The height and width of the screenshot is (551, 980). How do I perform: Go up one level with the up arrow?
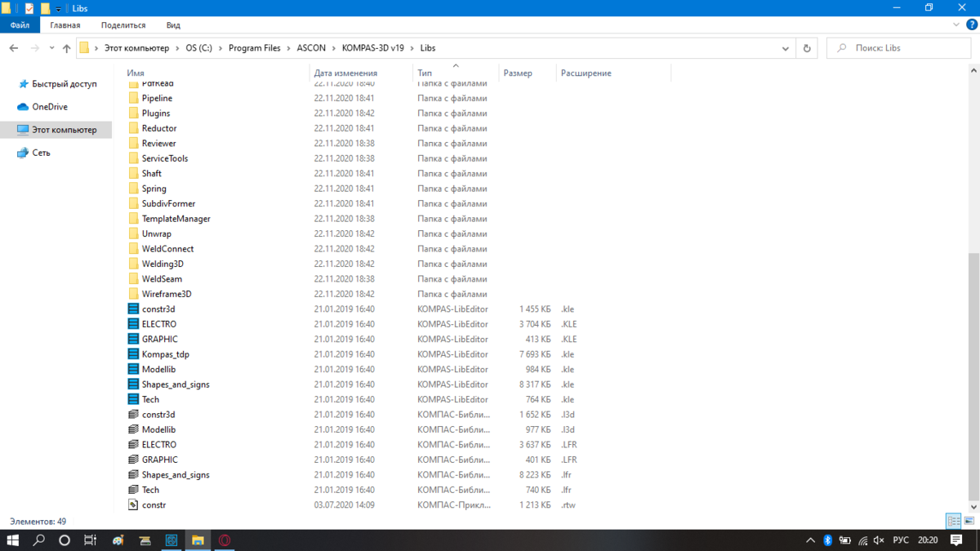pos(66,48)
